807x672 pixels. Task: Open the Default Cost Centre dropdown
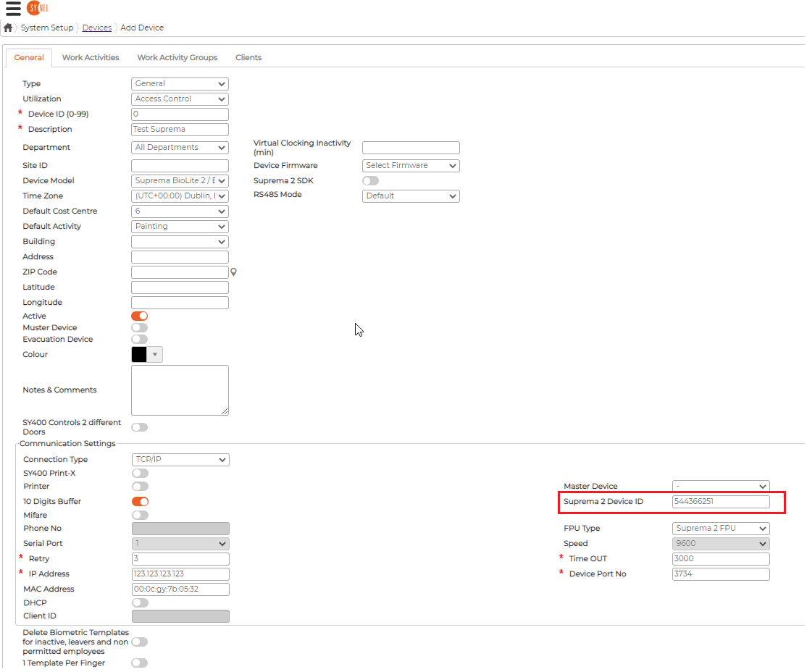point(180,211)
